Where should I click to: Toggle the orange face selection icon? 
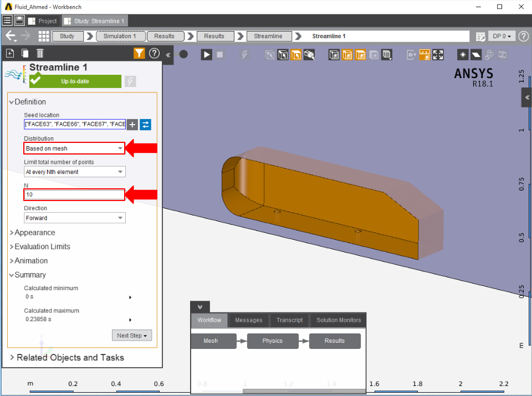coord(296,55)
